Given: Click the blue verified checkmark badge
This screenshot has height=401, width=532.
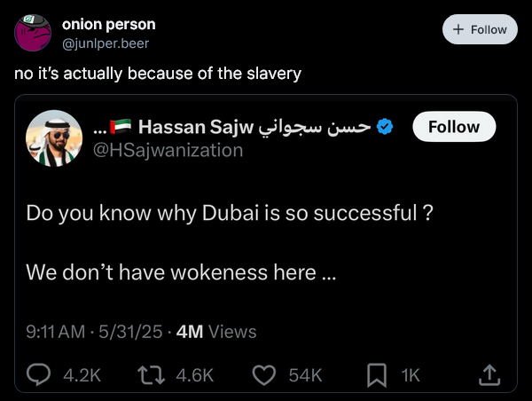Looking at the screenshot, I should [383, 127].
